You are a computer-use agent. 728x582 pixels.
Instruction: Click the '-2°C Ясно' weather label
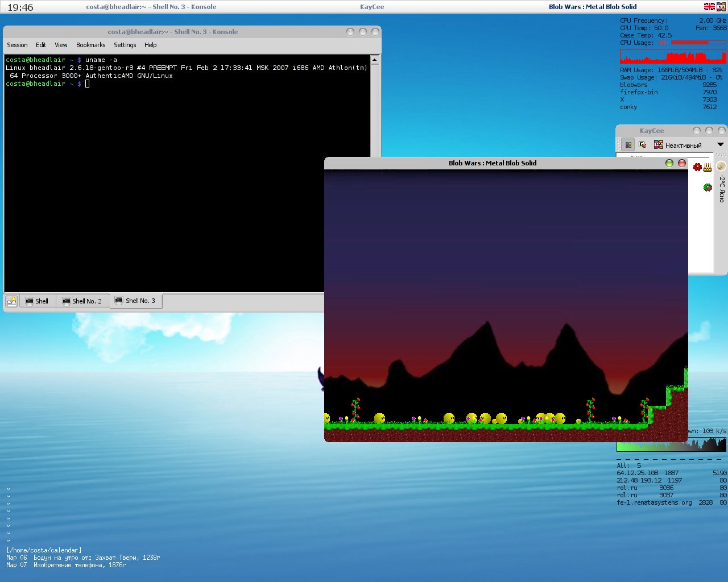coord(722,189)
